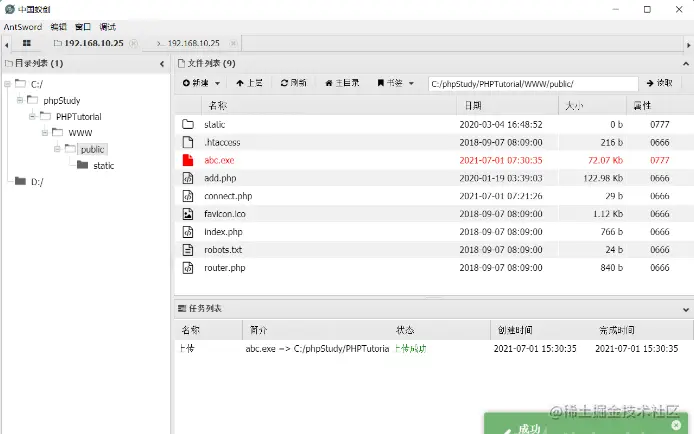The image size is (694, 434).
Task: Collapse the phpStudy tree node
Action: click(20, 100)
